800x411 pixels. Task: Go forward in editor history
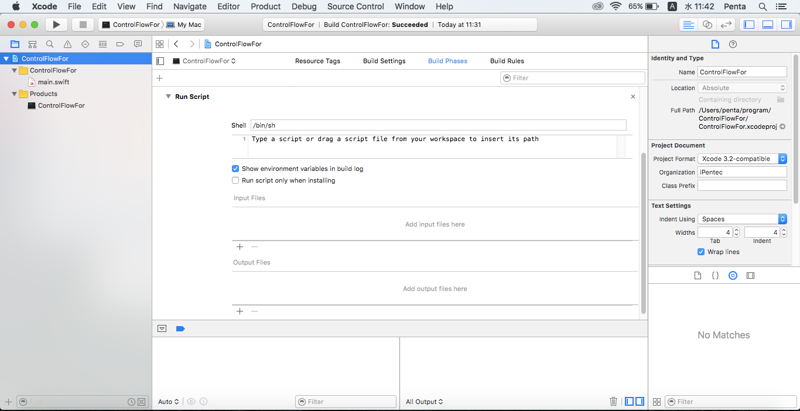[x=192, y=44]
